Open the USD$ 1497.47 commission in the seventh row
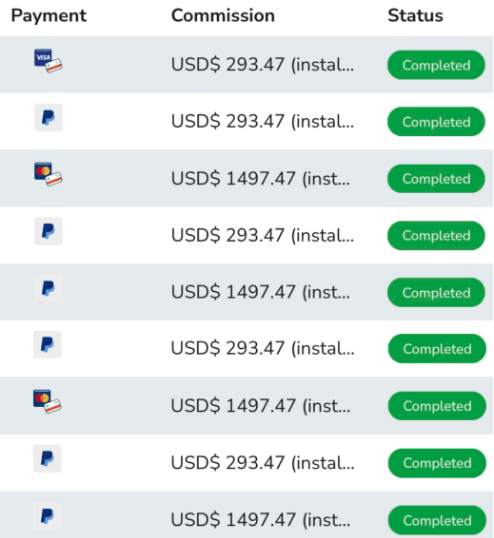494x538 pixels. tap(261, 406)
